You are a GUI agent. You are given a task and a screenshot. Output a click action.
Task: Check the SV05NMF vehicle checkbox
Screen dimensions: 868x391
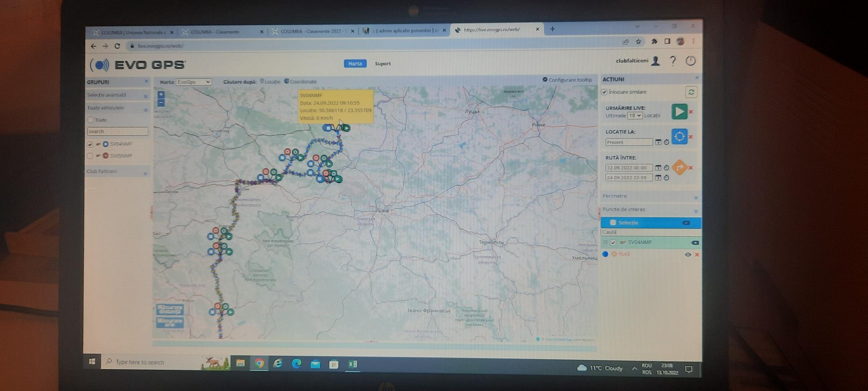[x=90, y=156]
